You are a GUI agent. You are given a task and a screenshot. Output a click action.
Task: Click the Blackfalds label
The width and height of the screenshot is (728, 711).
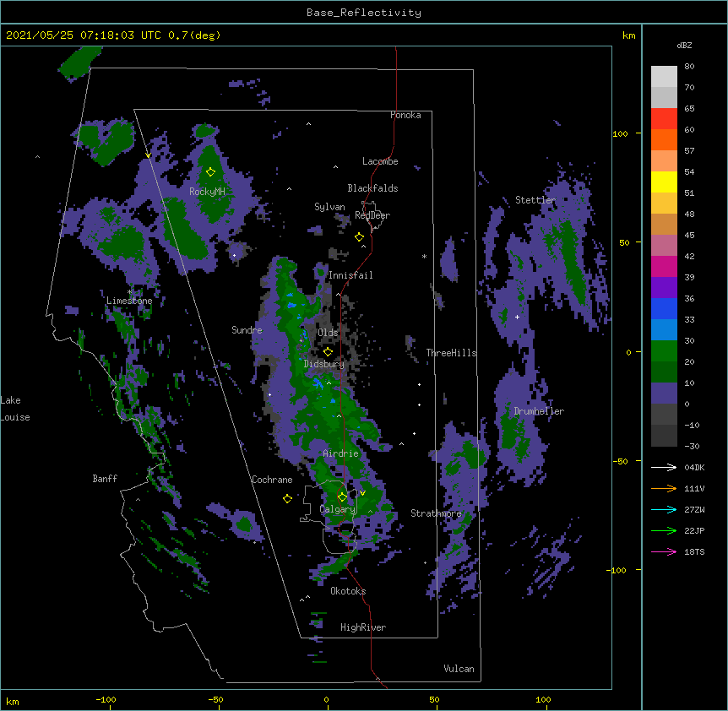coord(372,188)
